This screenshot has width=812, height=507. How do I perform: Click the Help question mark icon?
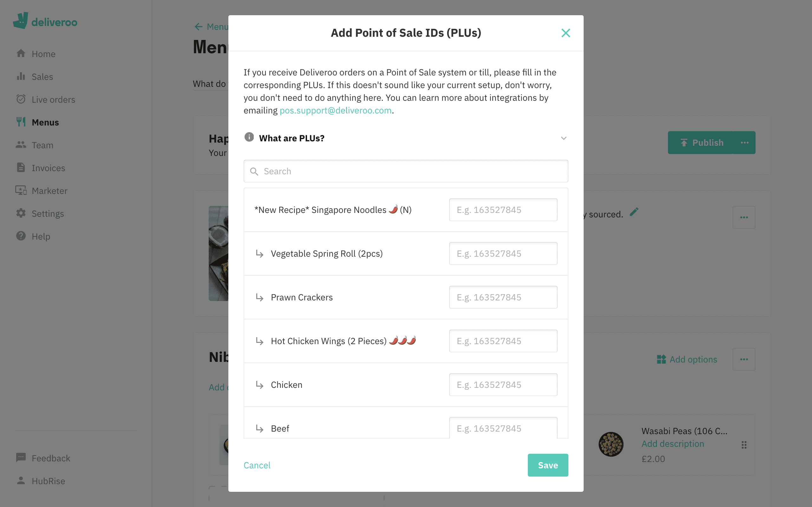click(21, 236)
